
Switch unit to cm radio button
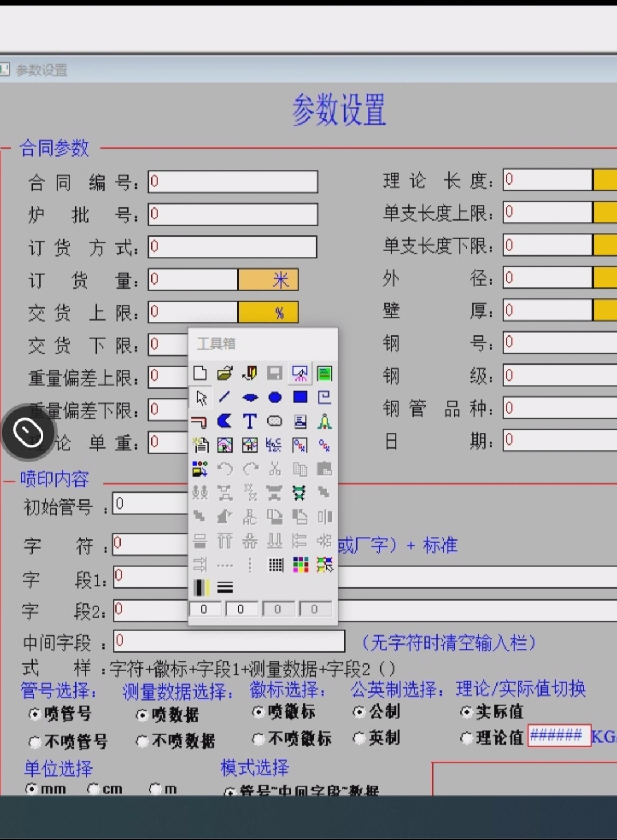tap(93, 789)
